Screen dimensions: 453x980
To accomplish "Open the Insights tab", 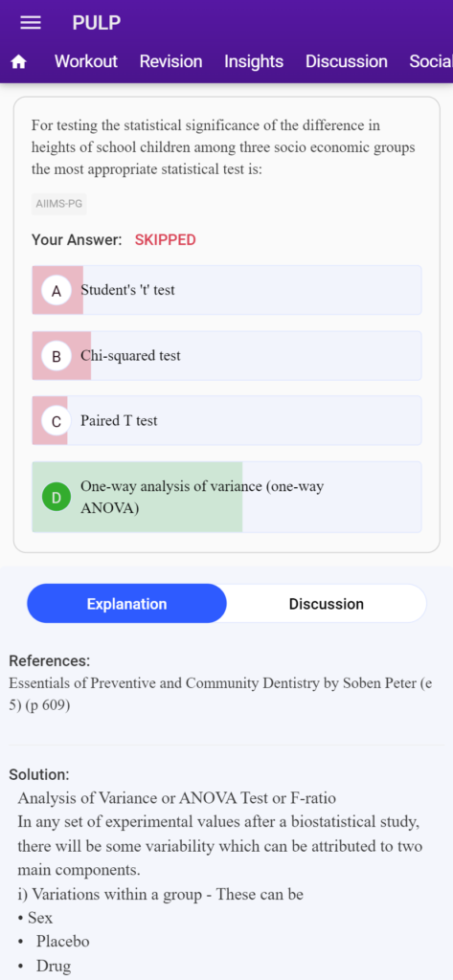I will (254, 61).
